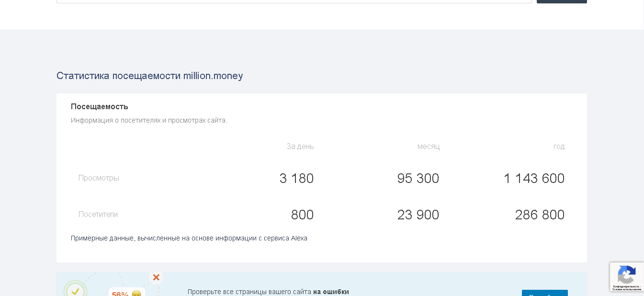This screenshot has width=644, height=296.
Task: Click the 'Посетители' row label
Action: click(x=98, y=214)
